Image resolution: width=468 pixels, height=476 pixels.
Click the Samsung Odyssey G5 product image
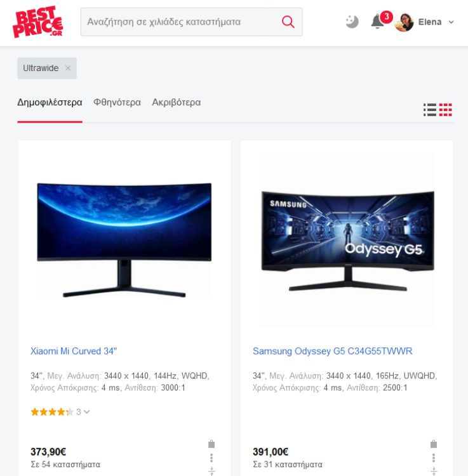[348, 240]
